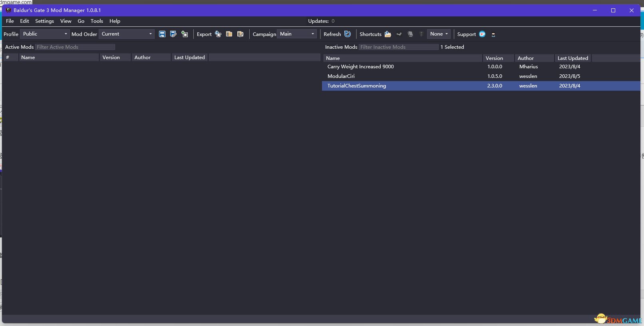Screen dimensions: 644x326
Task: Open the Shortcuts folder icon
Action: 388,34
